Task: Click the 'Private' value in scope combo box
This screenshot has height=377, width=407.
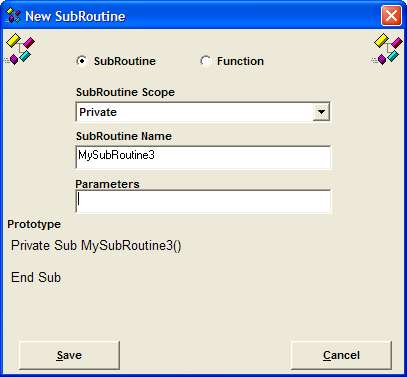Action: click(x=98, y=112)
